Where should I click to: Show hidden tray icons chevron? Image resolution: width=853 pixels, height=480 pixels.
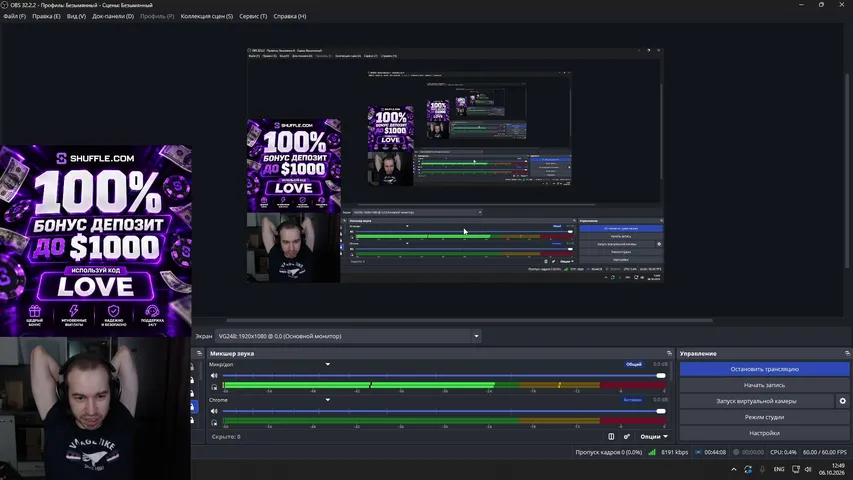(734, 469)
